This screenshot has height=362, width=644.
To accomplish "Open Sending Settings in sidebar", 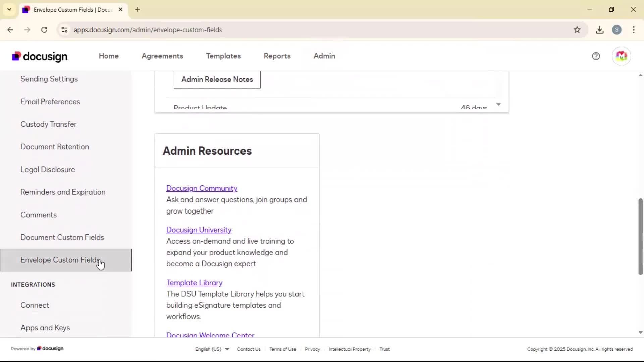I will point(49,79).
